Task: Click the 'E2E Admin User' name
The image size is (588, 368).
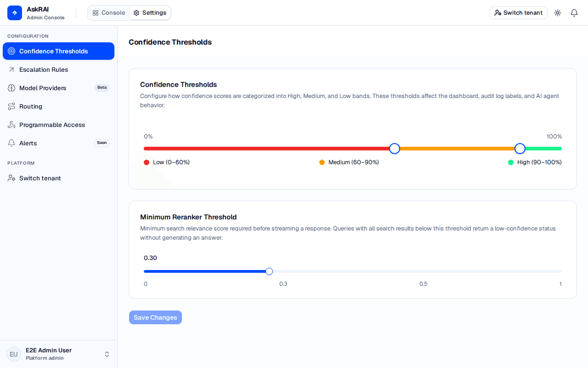Action: click(x=49, y=351)
